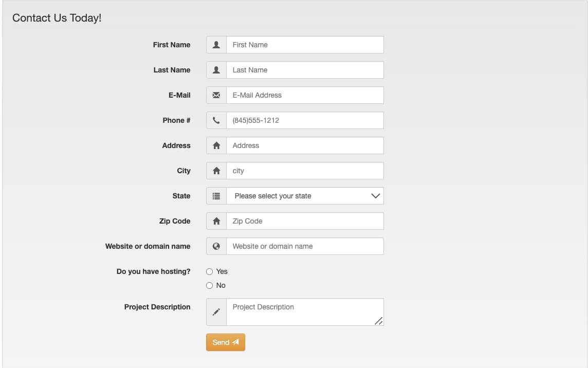This screenshot has width=588, height=368.
Task: Click the Contact Us Today heading
Action: (x=57, y=17)
